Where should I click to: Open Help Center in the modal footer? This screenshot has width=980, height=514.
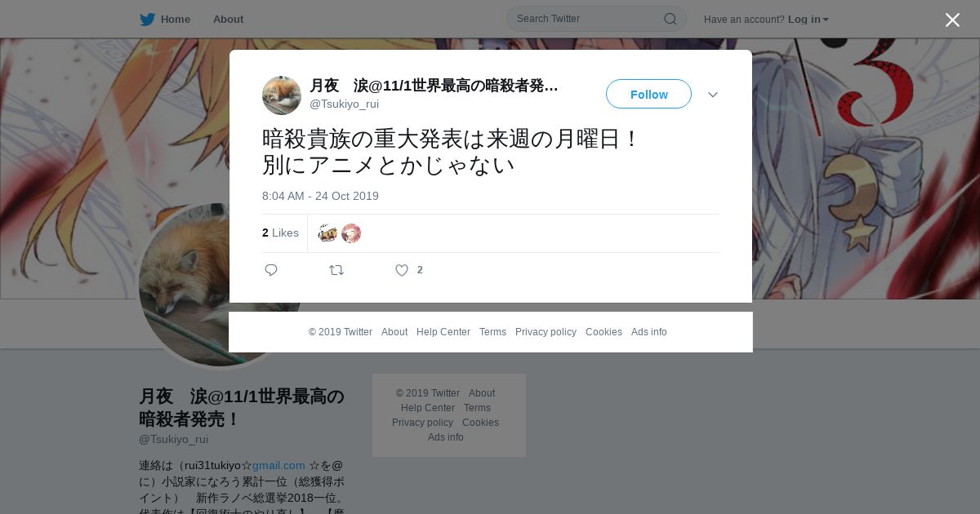coord(443,332)
